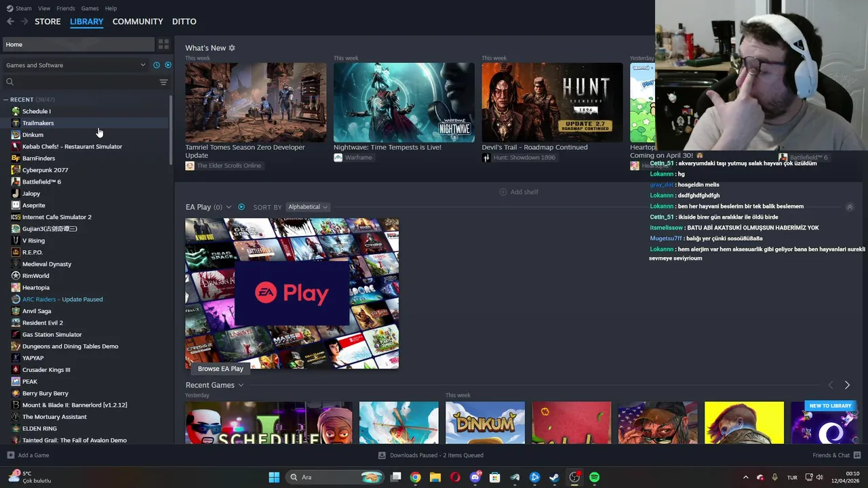
Task: Open File Explorer from taskbar
Action: tap(435, 477)
